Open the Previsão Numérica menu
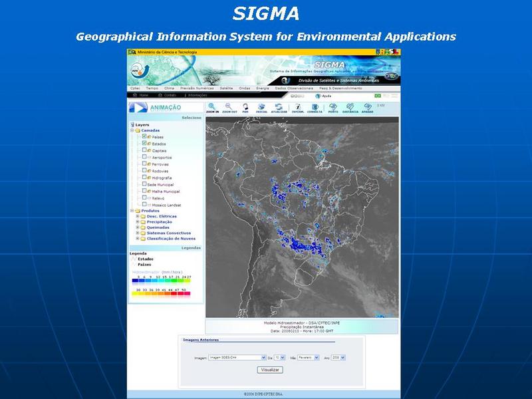532x399 pixels. tap(197, 88)
